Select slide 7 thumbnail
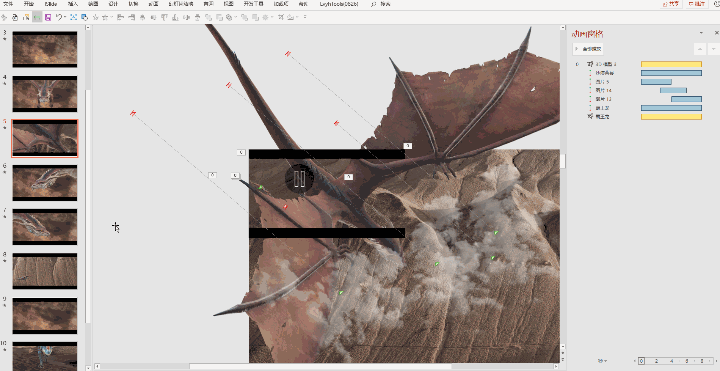This screenshot has height=371, width=720. tap(45, 227)
